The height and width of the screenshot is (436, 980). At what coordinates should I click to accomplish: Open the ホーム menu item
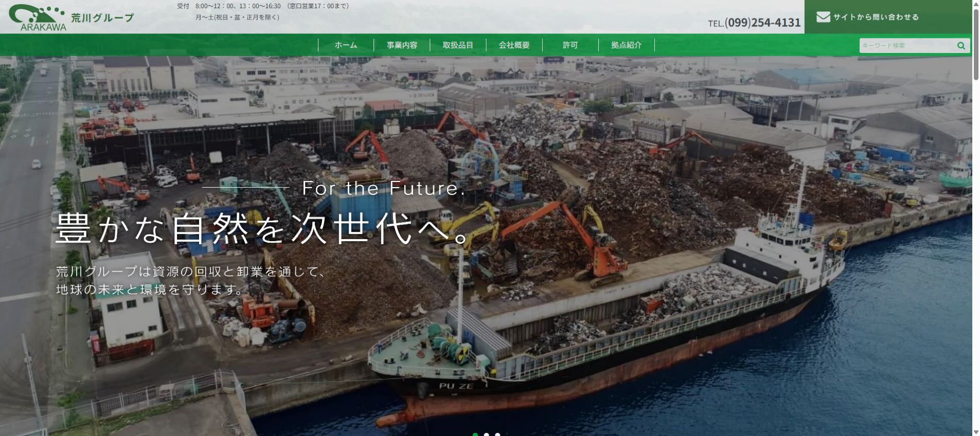[x=346, y=45]
